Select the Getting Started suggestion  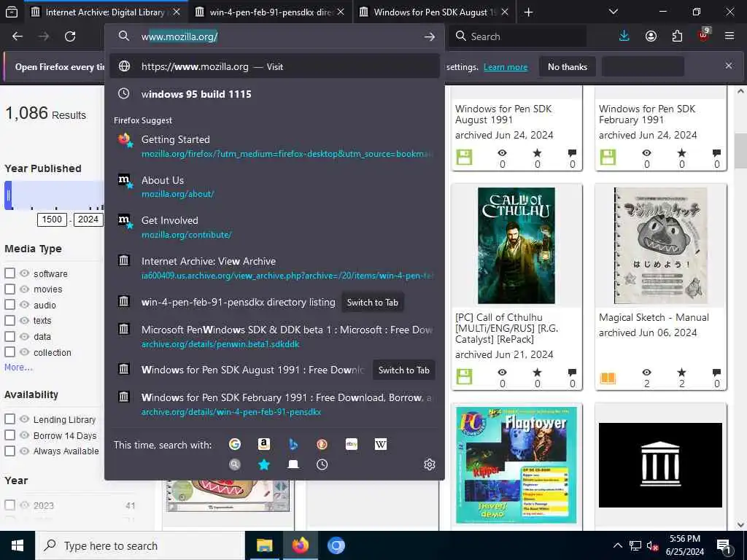274,146
